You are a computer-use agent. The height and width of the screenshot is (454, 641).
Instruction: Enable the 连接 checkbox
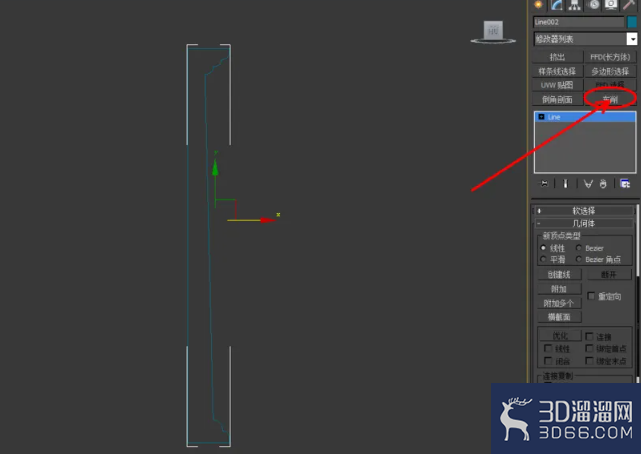coord(589,336)
